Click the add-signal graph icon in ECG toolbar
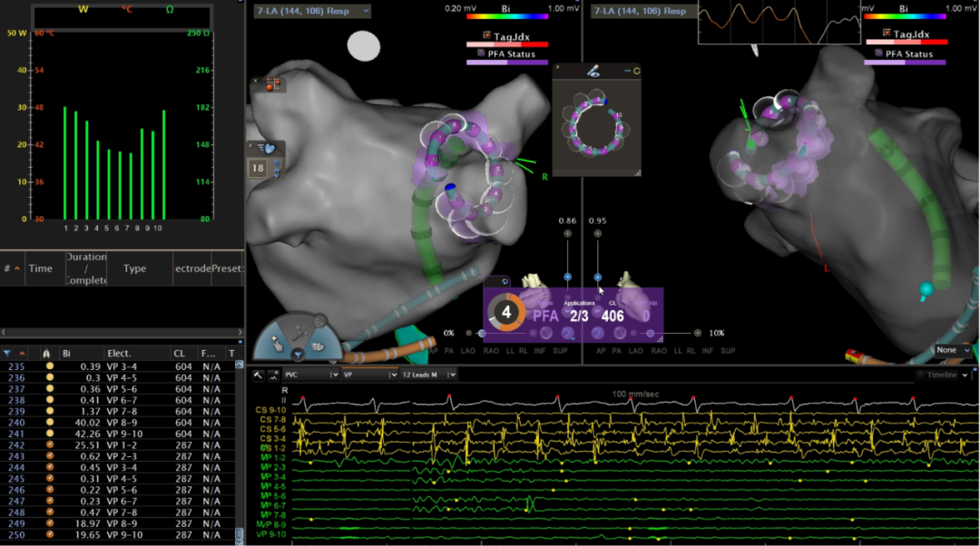This screenshot has width=980, height=546. click(273, 375)
